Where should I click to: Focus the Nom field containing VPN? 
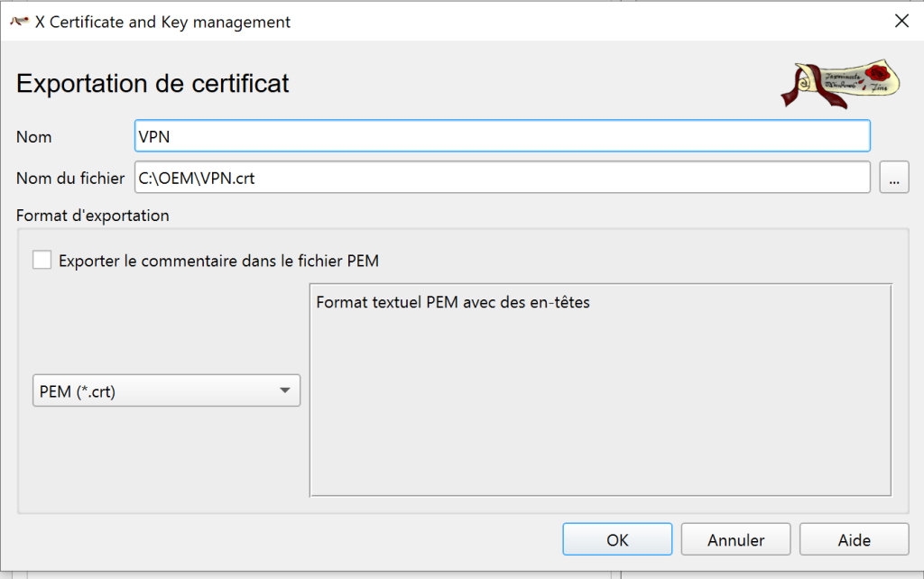(502, 136)
